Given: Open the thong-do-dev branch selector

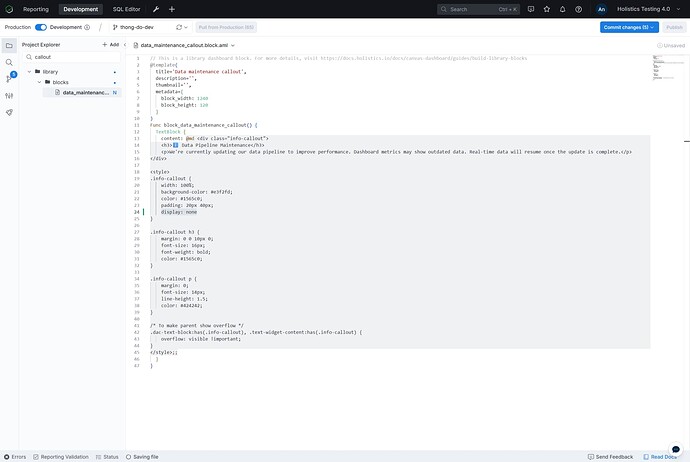Looking at the screenshot, I should (137, 27).
